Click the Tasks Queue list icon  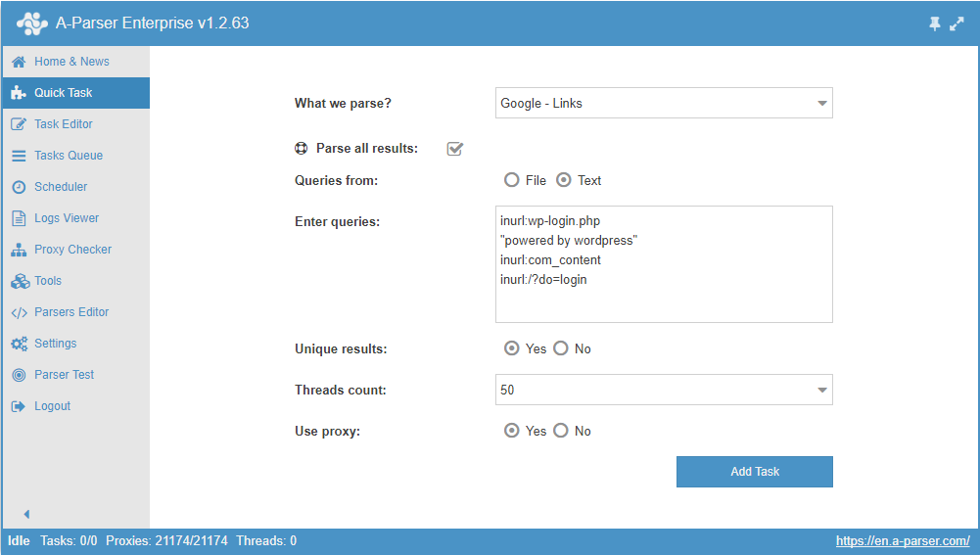point(19,156)
